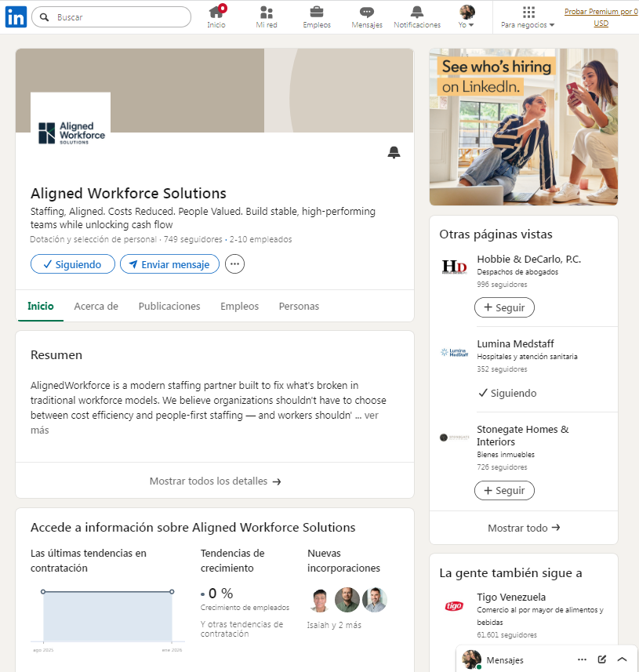Click the bearded new hire avatar
Viewport: 639px width, 672px height.
pyautogui.click(x=347, y=600)
